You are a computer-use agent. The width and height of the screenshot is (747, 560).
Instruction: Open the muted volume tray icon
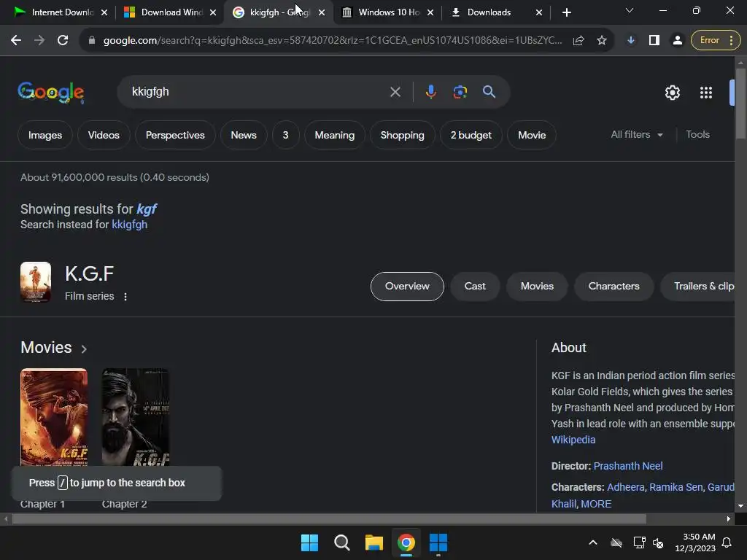click(x=658, y=542)
